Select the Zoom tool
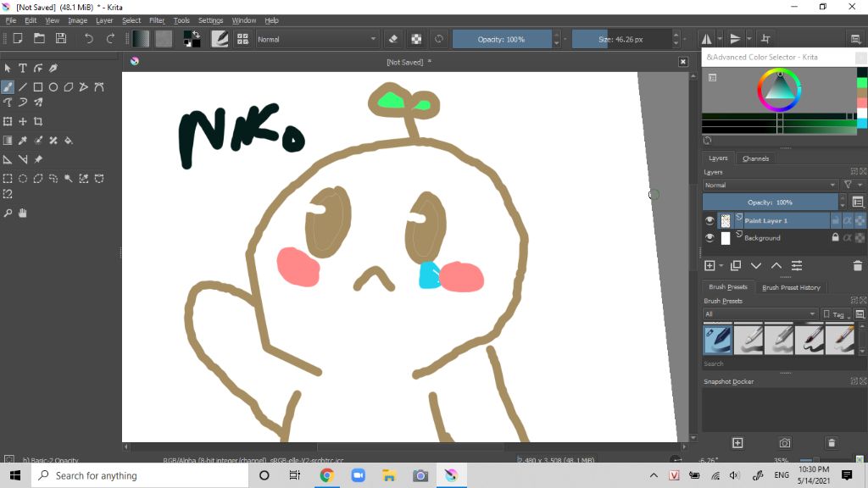The image size is (868, 488). (x=8, y=213)
